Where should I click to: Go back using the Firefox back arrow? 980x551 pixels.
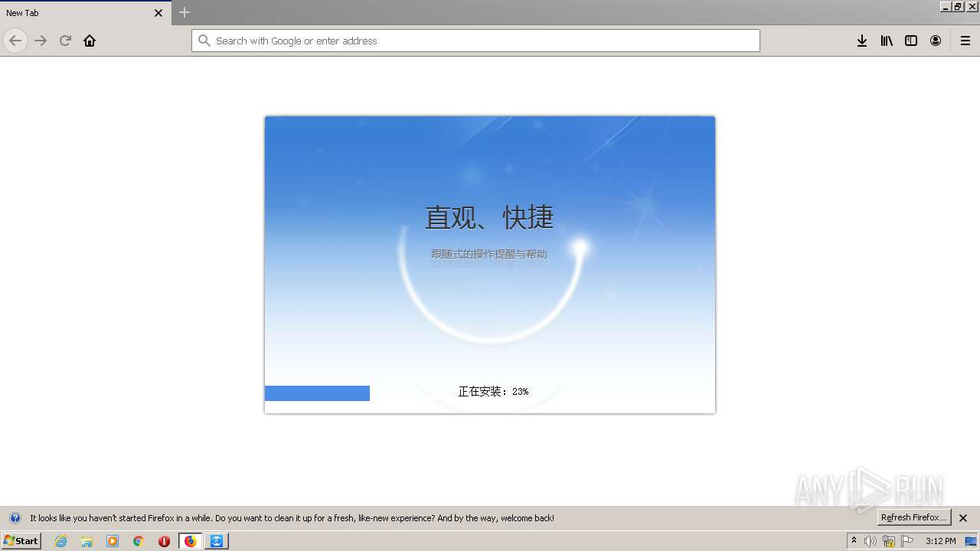click(x=15, y=41)
